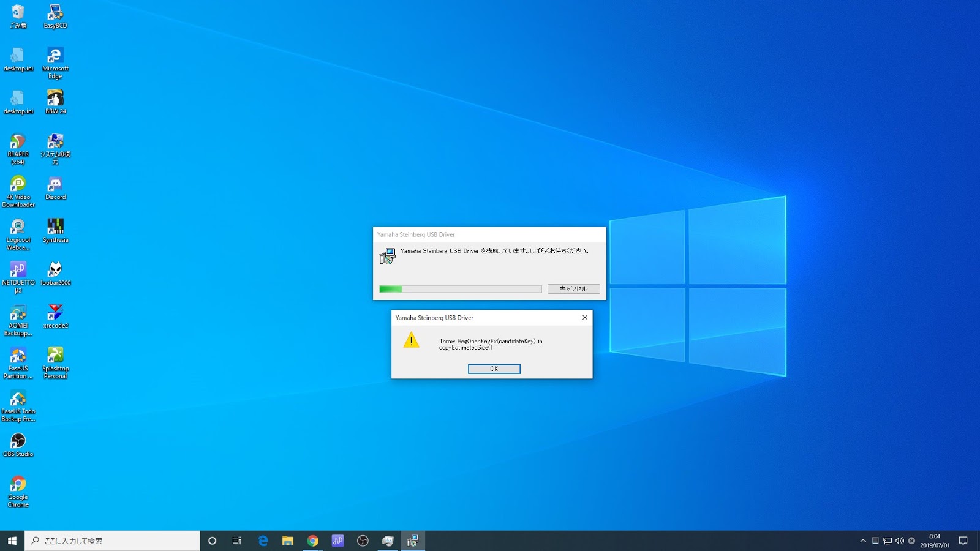
Task: Open the clock and calendar flyout
Action: tap(935, 541)
